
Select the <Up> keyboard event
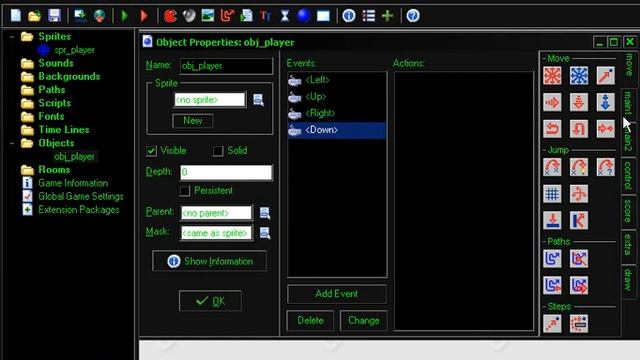pos(337,97)
